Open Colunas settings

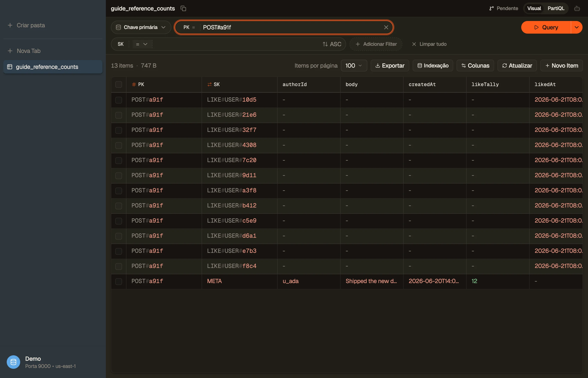[x=475, y=66]
